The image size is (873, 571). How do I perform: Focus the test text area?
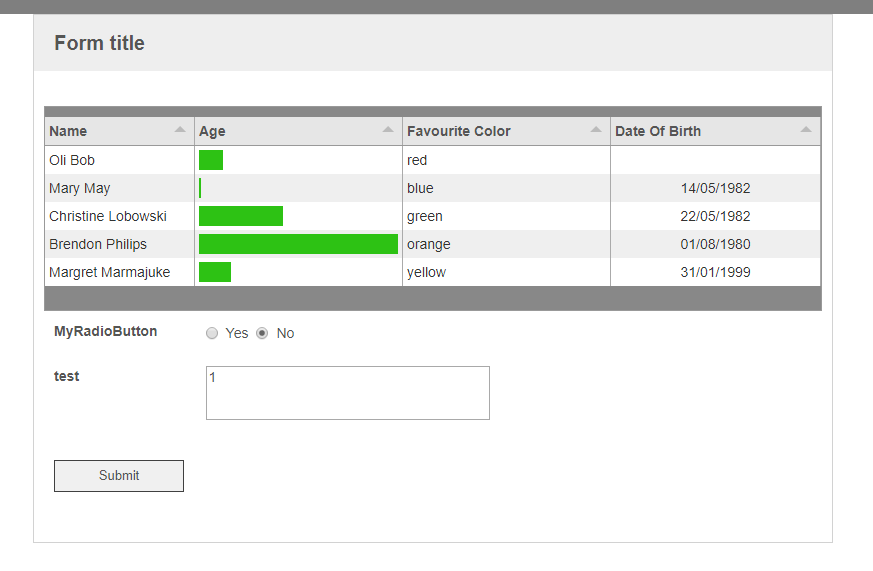(x=348, y=393)
